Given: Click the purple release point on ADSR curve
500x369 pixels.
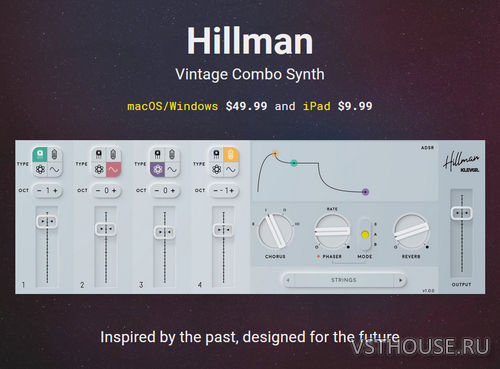Looking at the screenshot, I should click(x=365, y=192).
